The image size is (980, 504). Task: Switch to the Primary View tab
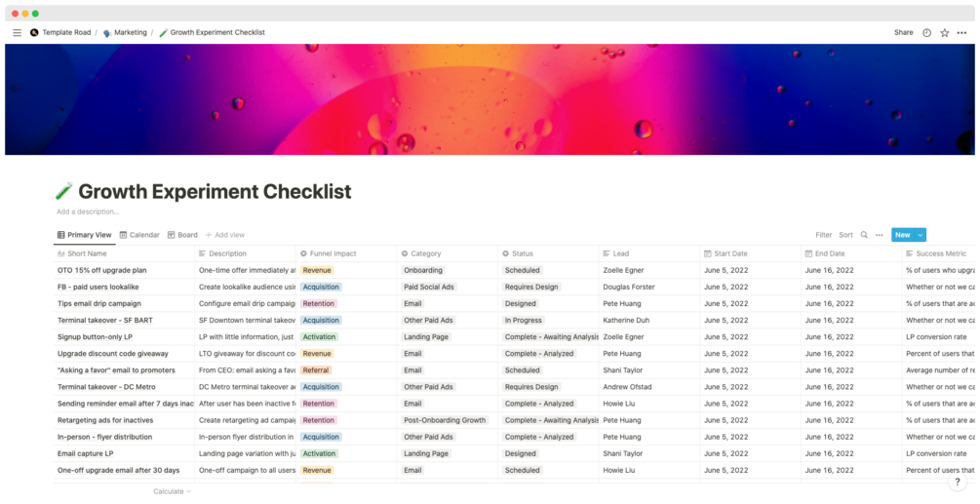85,235
